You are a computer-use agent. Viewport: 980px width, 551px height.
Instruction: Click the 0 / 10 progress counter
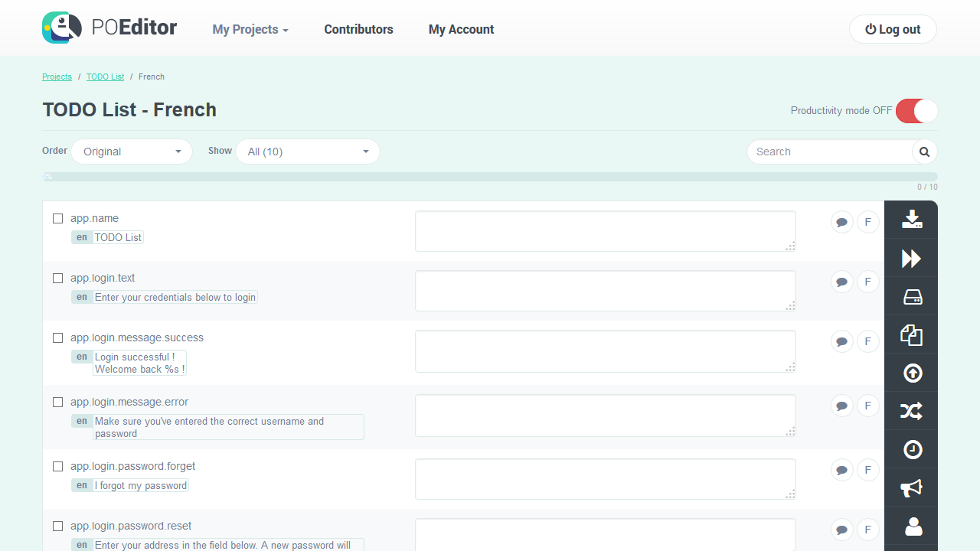[x=927, y=187]
